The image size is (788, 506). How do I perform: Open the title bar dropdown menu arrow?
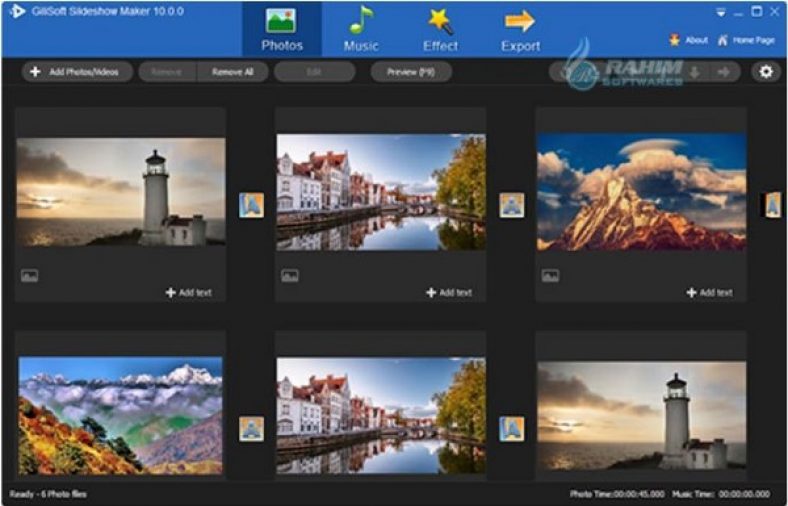721,13
